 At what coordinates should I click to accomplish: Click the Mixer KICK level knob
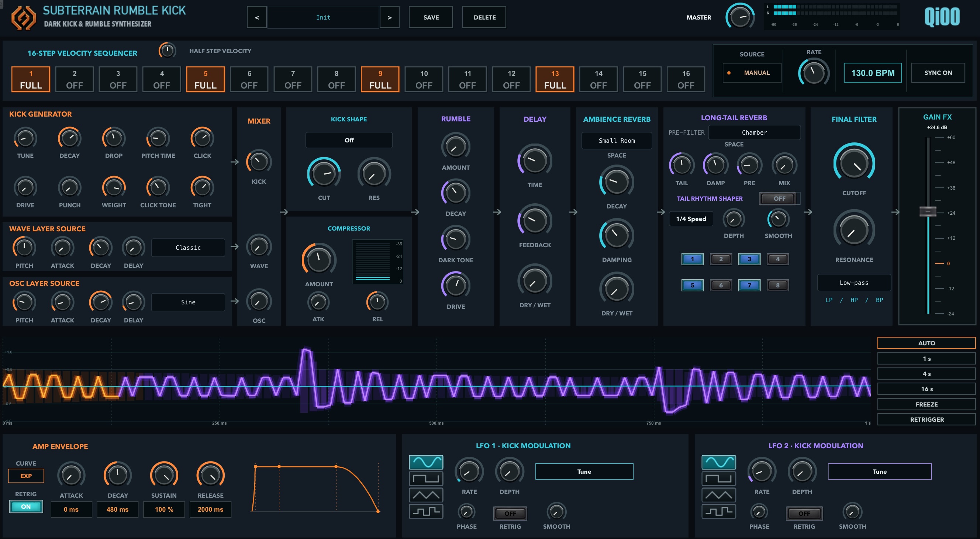click(259, 162)
